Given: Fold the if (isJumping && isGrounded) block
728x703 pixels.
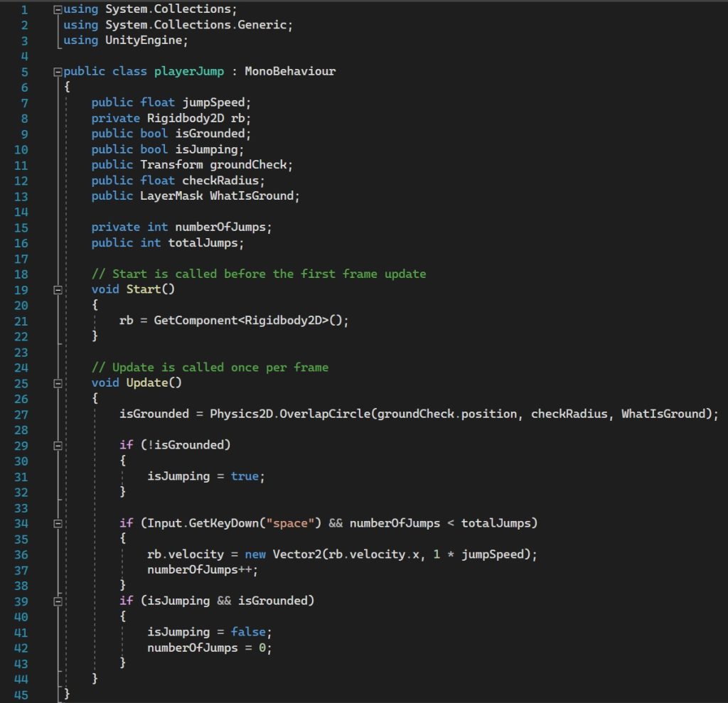Looking at the screenshot, I should 58,601.
